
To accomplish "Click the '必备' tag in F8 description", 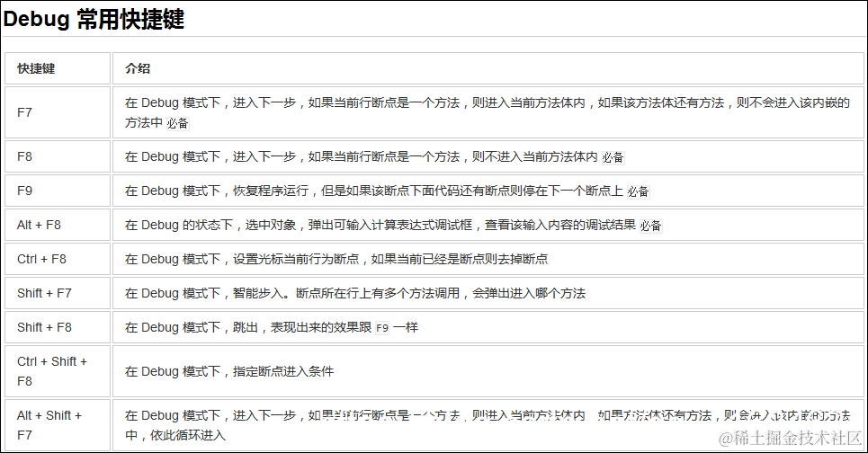I will pos(613,157).
